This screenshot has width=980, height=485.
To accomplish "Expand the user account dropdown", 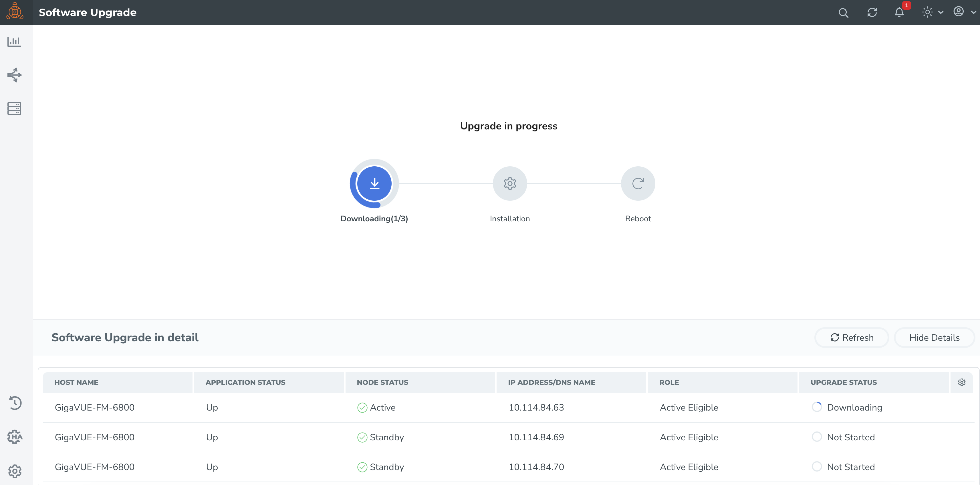I will [964, 12].
